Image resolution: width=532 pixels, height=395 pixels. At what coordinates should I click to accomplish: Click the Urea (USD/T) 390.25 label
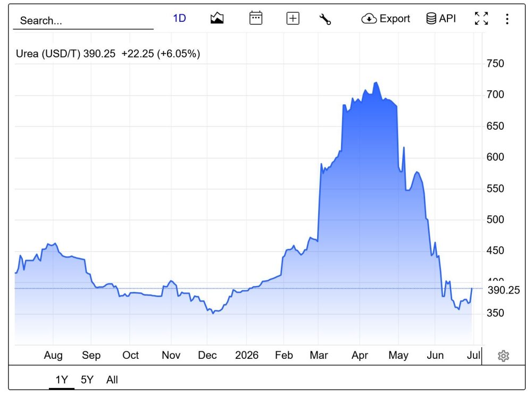click(x=65, y=54)
